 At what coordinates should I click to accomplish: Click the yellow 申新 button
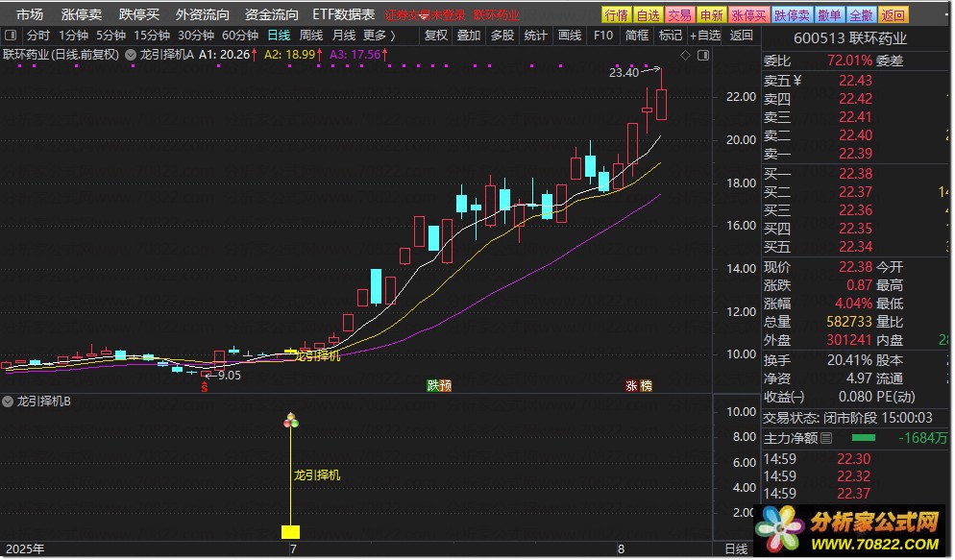pos(711,15)
